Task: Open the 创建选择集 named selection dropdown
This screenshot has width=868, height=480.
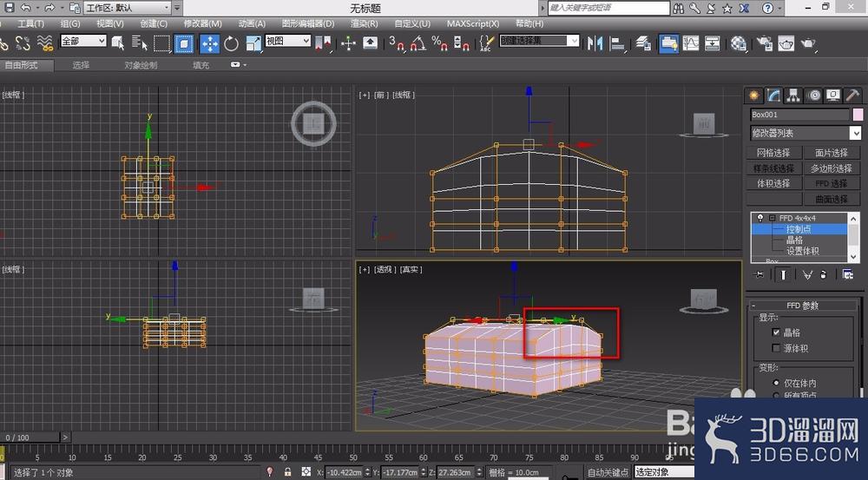Action: (x=539, y=41)
